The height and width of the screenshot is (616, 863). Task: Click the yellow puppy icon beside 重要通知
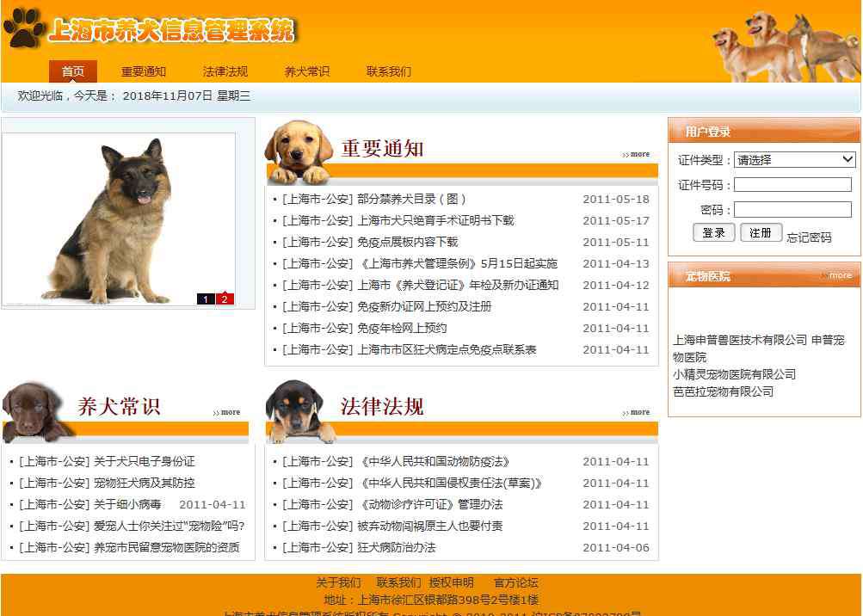(x=299, y=152)
